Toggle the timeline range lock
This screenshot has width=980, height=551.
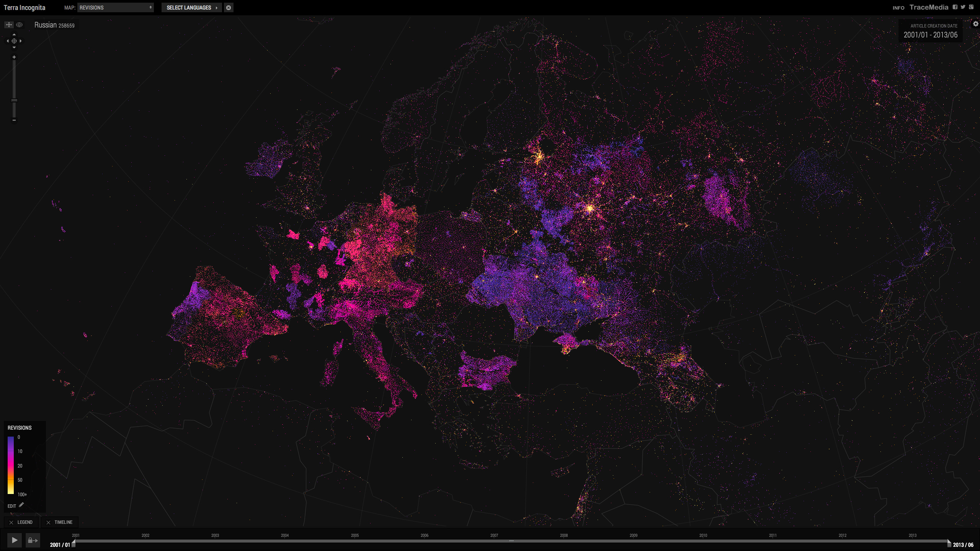(x=33, y=540)
